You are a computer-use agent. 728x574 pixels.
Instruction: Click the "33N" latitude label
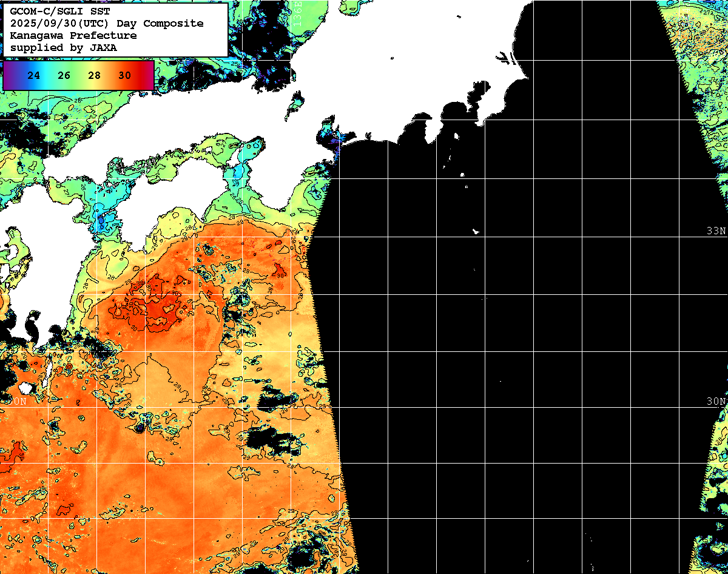(x=716, y=231)
